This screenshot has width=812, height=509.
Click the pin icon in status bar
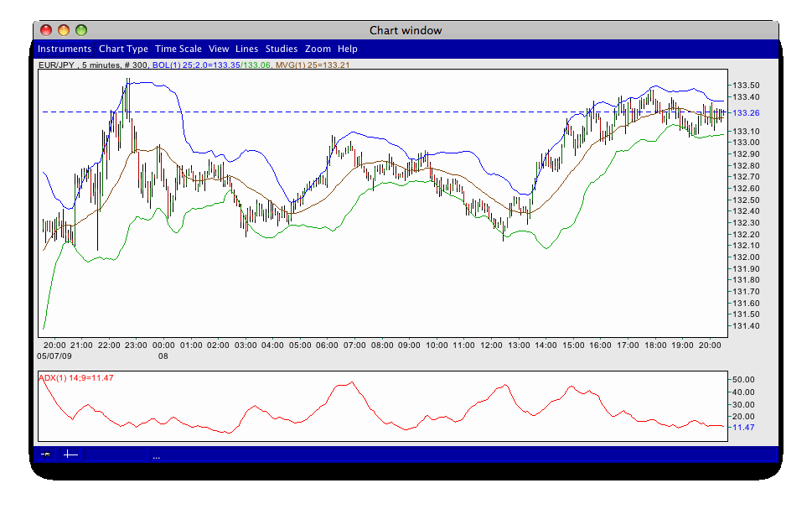[x=45, y=454]
